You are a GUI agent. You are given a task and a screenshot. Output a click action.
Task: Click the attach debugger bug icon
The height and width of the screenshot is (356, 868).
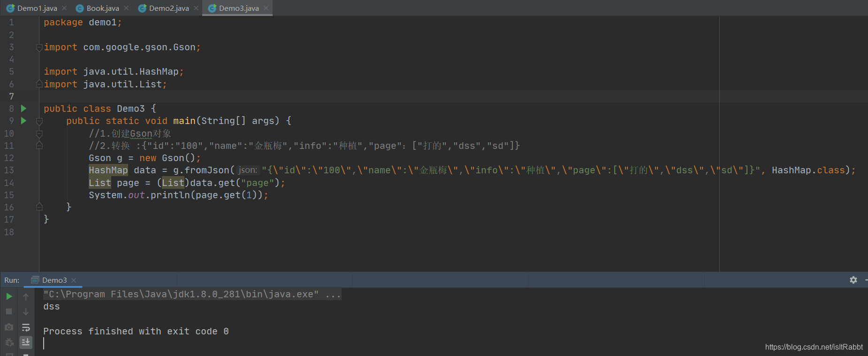click(x=9, y=342)
